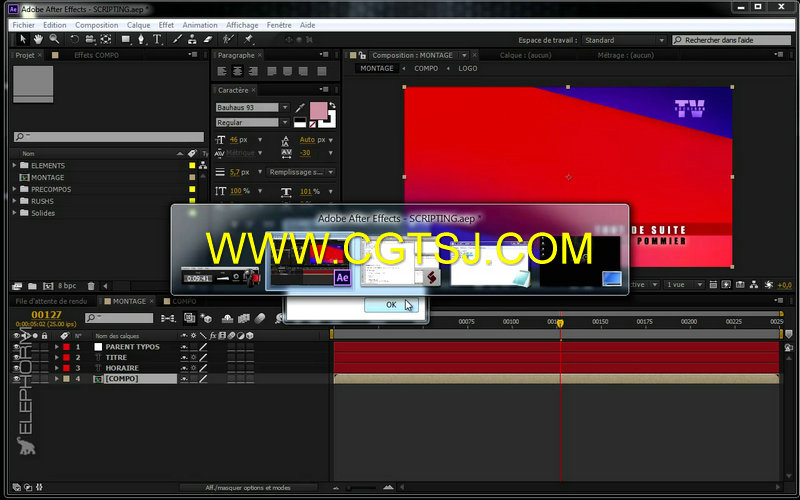
Task: Go to LOGO in composition navigator
Action: click(468, 68)
